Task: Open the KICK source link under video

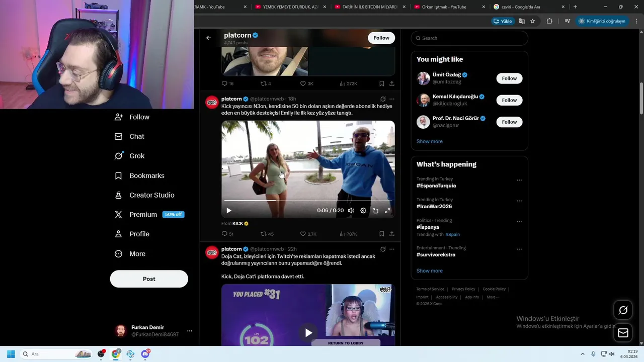Action: pyautogui.click(x=240, y=223)
